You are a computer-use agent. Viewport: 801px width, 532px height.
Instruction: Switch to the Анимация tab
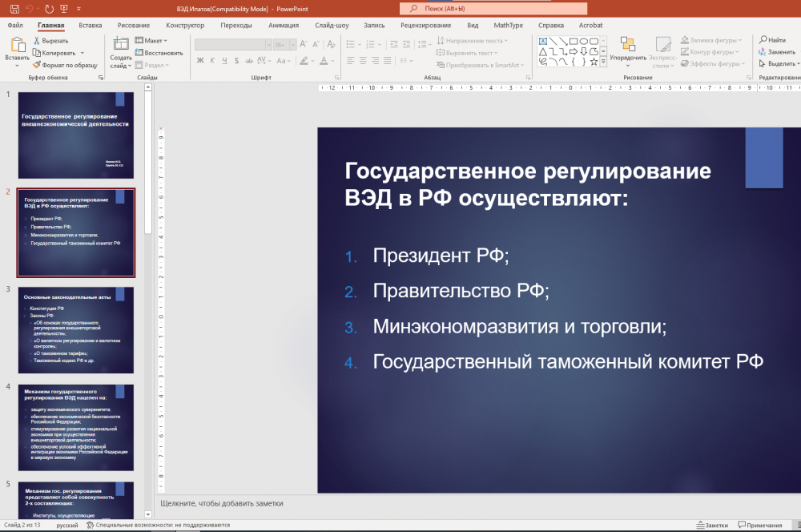pos(284,25)
